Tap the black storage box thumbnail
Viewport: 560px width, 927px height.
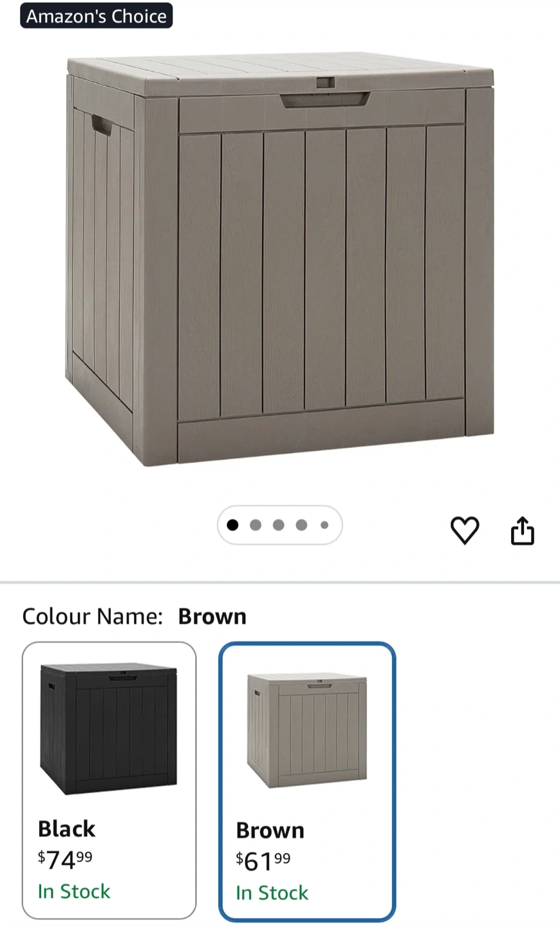coord(109,726)
